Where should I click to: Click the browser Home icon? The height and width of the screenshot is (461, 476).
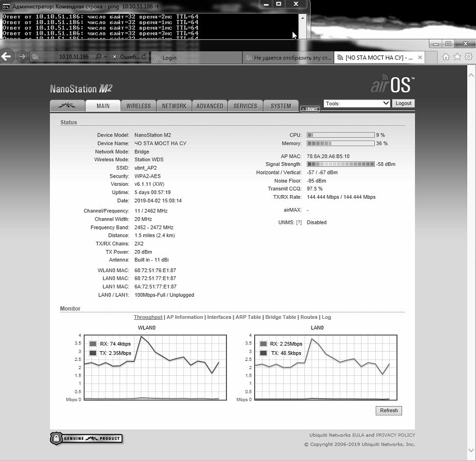(446, 57)
